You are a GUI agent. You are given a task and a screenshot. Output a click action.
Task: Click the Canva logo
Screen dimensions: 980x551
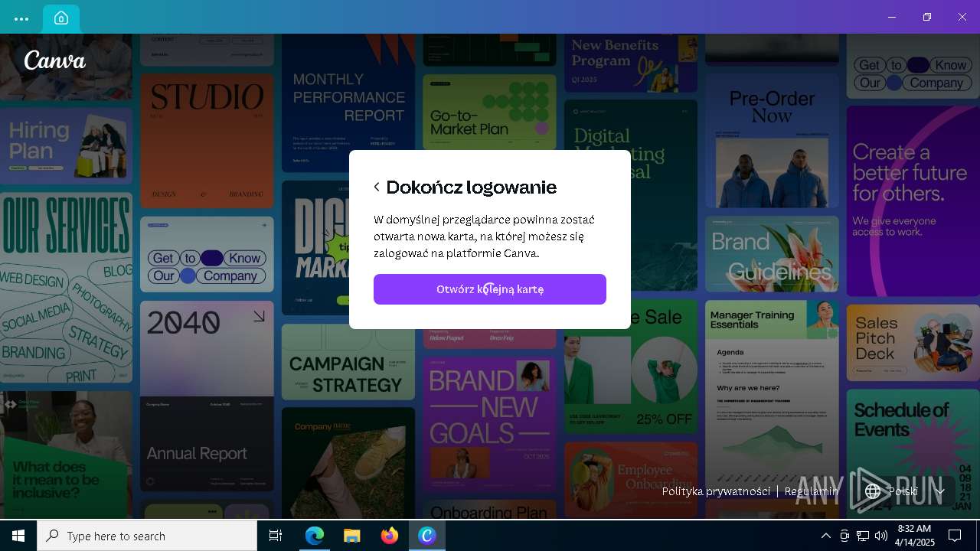tap(55, 60)
